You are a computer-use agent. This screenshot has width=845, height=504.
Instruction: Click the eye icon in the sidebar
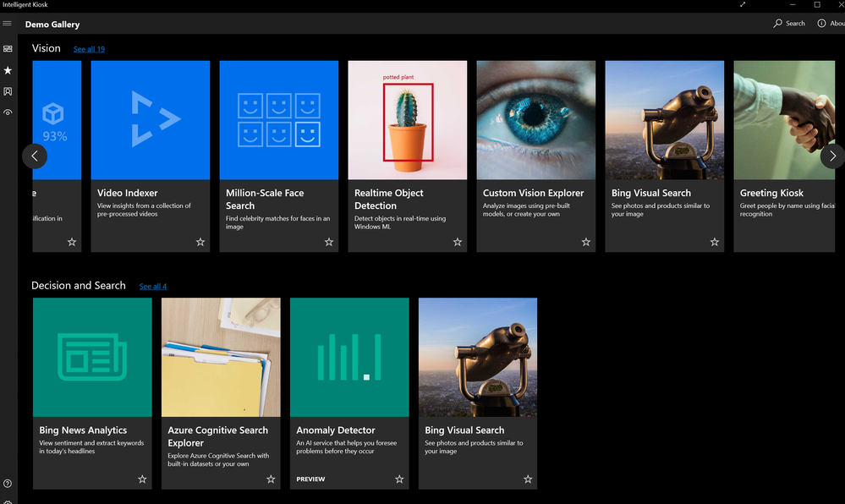8,112
